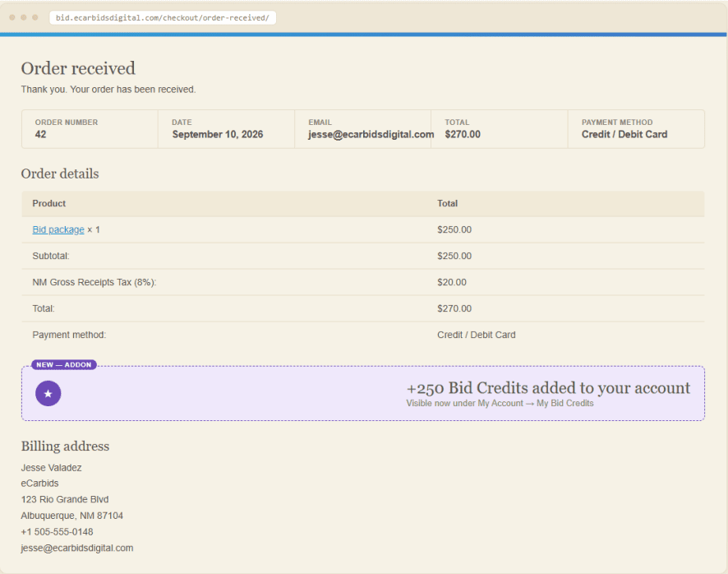Click the Product column header

pos(48,204)
